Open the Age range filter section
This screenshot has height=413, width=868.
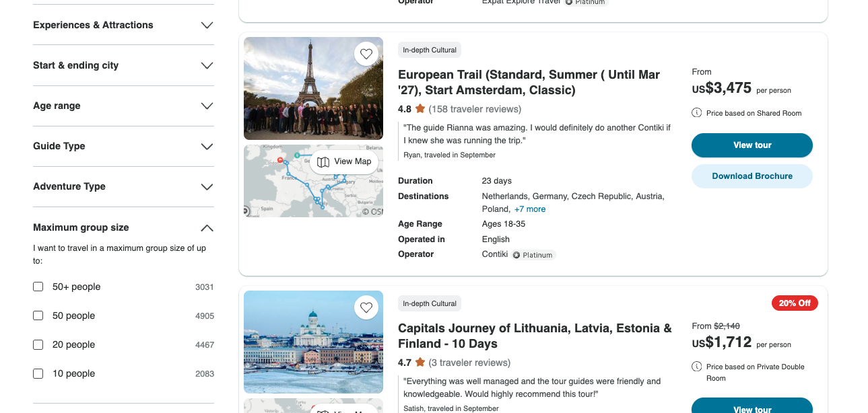pos(123,106)
